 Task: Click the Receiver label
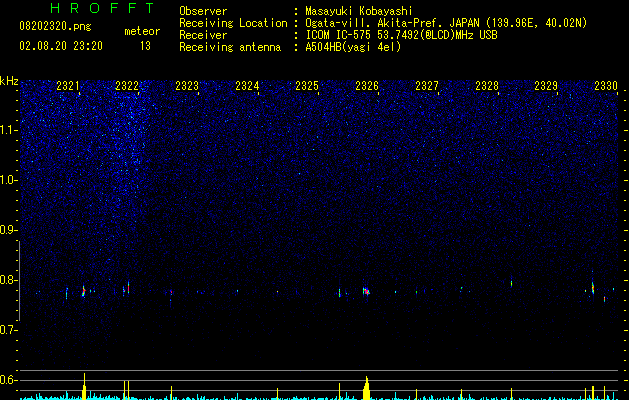203,35
